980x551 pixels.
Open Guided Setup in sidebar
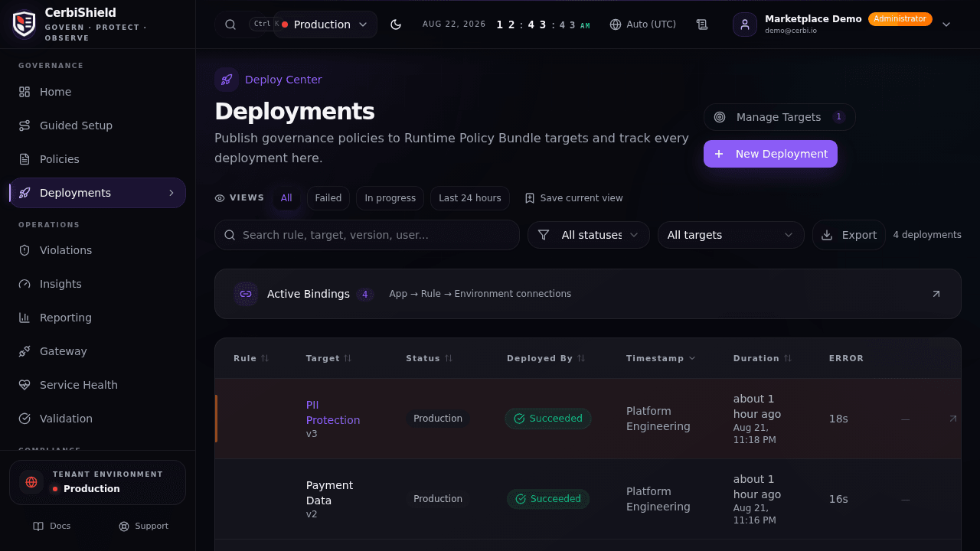[97, 126]
